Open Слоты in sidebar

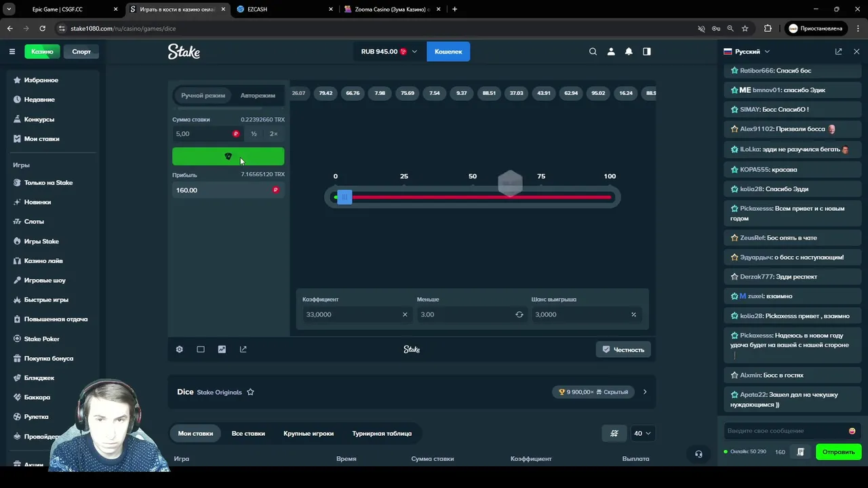[x=53, y=222]
